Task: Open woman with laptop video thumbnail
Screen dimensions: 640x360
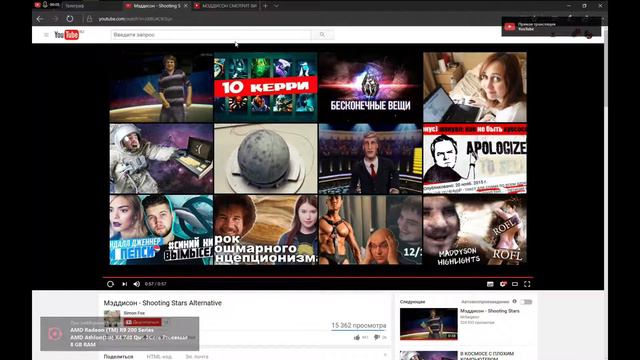Action: [475, 87]
